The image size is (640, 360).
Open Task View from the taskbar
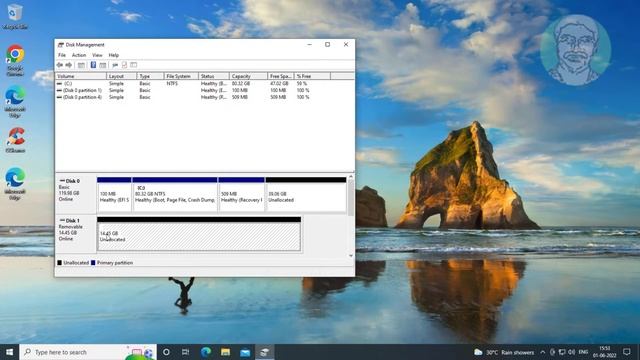(x=185, y=352)
